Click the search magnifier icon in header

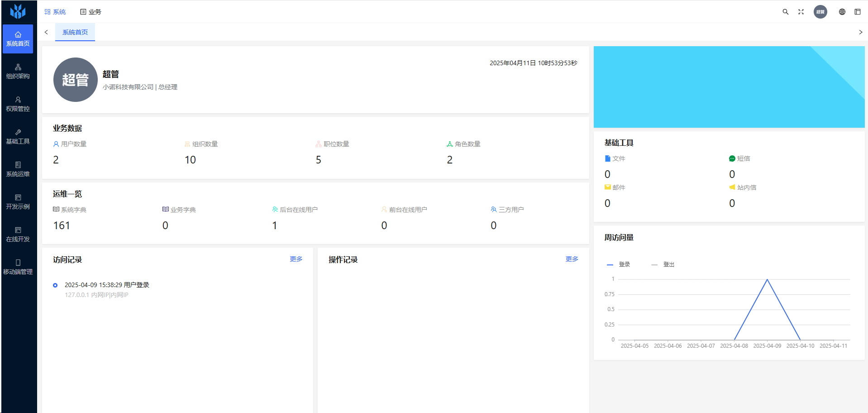[786, 12]
